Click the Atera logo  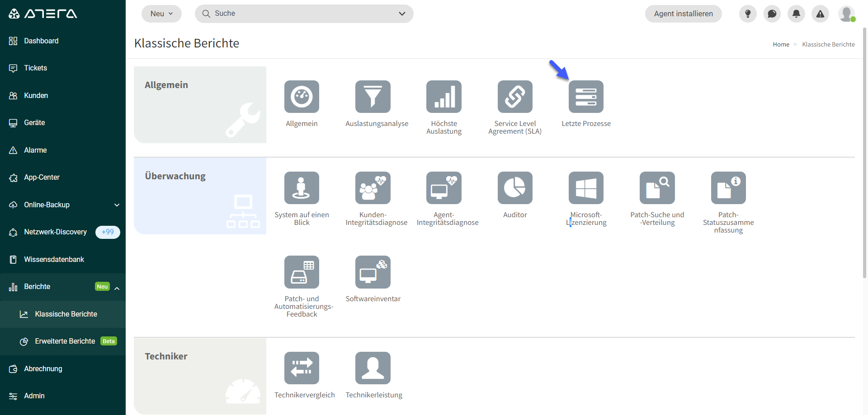[43, 14]
